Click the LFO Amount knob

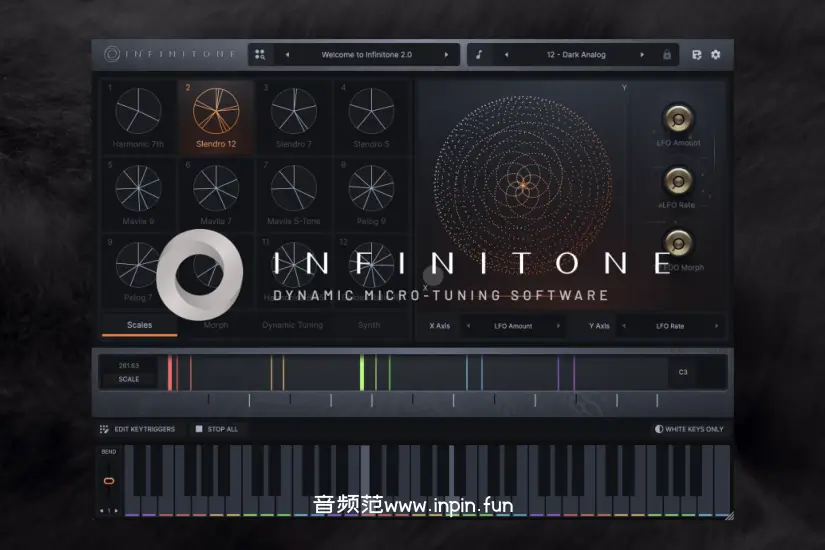pyautogui.click(x=678, y=119)
